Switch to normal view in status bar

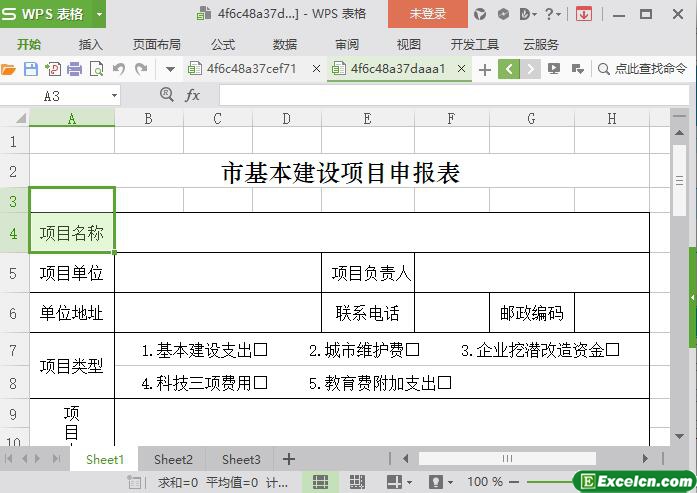320,481
